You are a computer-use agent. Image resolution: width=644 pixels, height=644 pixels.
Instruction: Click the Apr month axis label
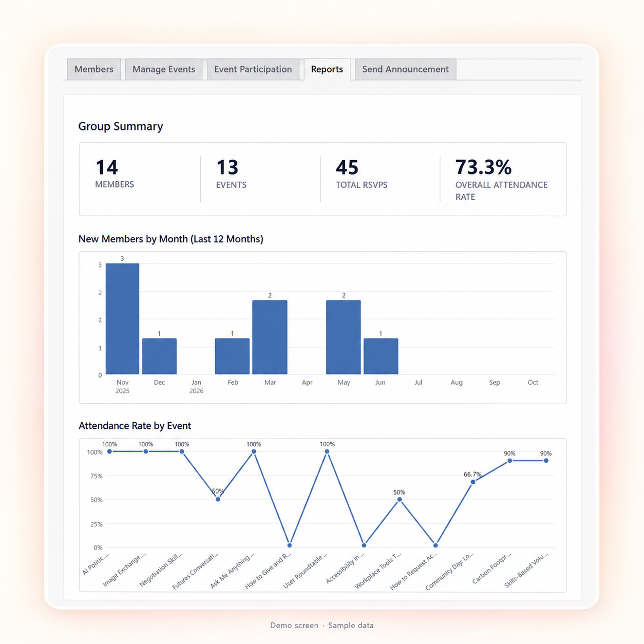pos(307,383)
